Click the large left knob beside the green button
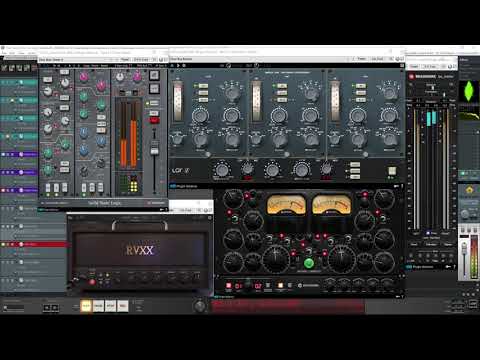 point(276,258)
